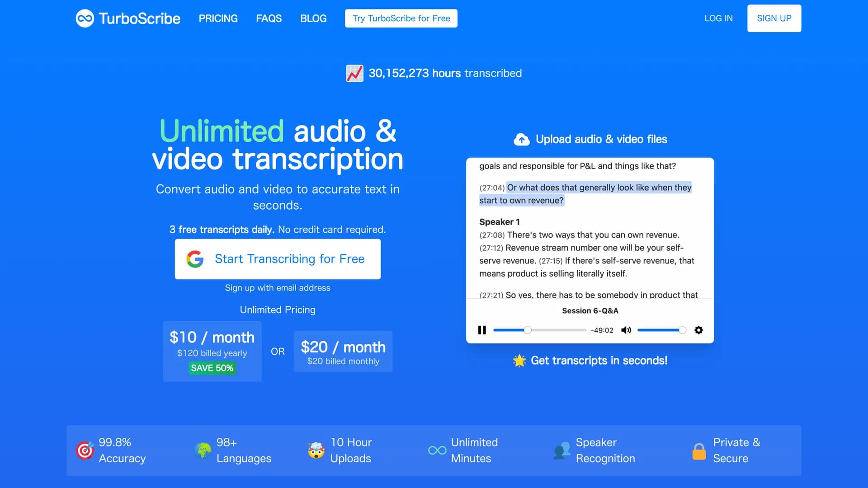
Task: Click the Speaker Recognition text
Action: coord(605,450)
